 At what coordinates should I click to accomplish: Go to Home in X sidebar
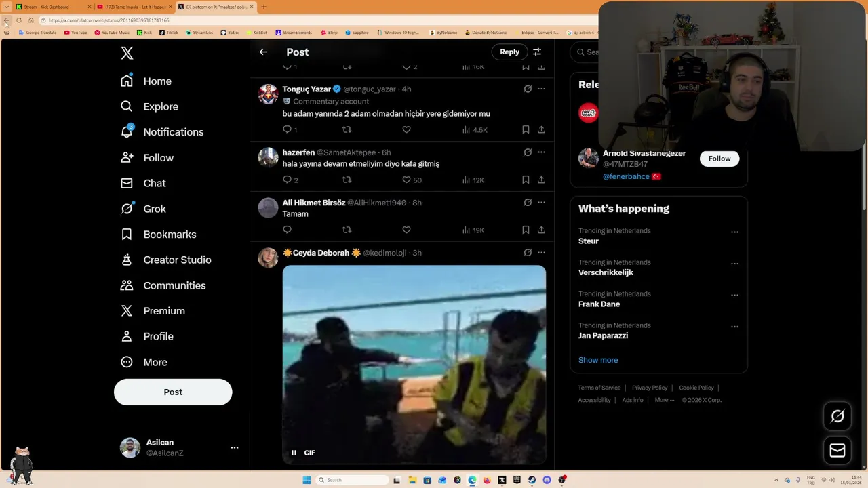[146, 81]
